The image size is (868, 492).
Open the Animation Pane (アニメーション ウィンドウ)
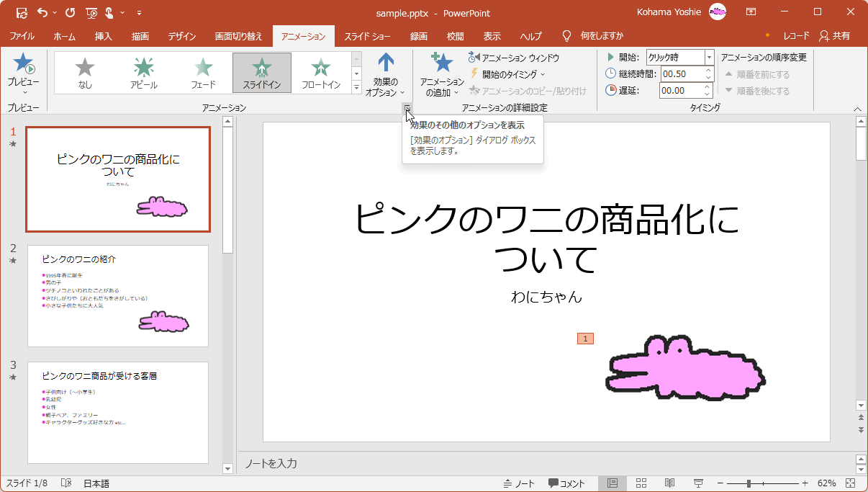(x=513, y=58)
